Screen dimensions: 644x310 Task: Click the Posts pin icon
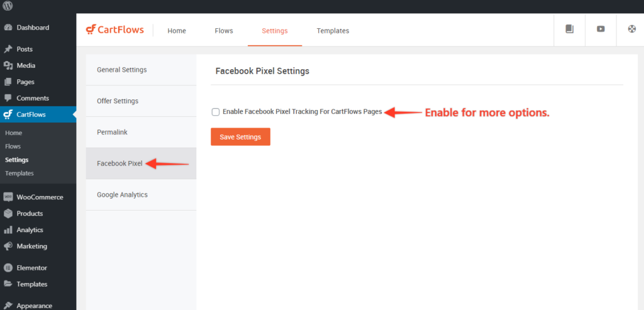pyautogui.click(x=8, y=49)
